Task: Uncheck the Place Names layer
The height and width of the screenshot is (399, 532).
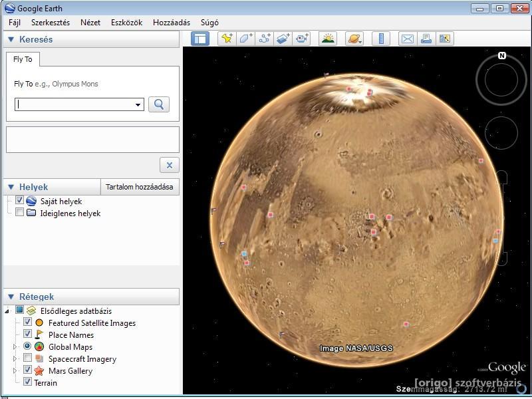Action: [27, 334]
